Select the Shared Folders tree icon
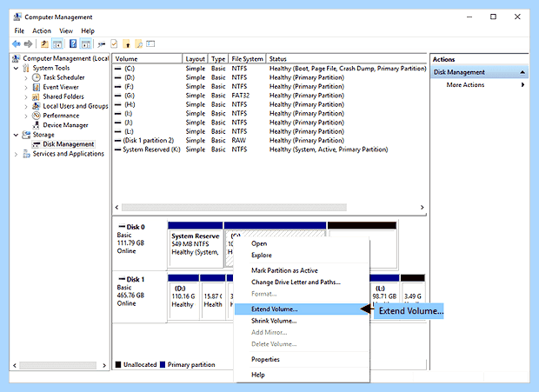Screen dimensions: 539x392 pyautogui.click(x=37, y=96)
